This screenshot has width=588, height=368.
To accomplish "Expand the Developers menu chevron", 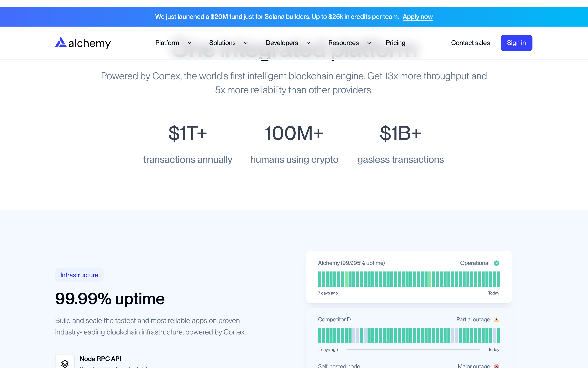I will (x=308, y=43).
